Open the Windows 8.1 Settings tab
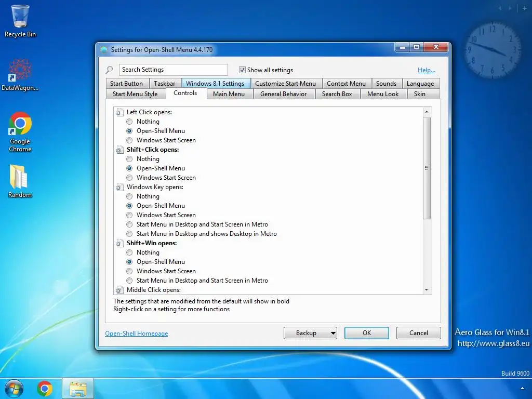 click(x=215, y=84)
